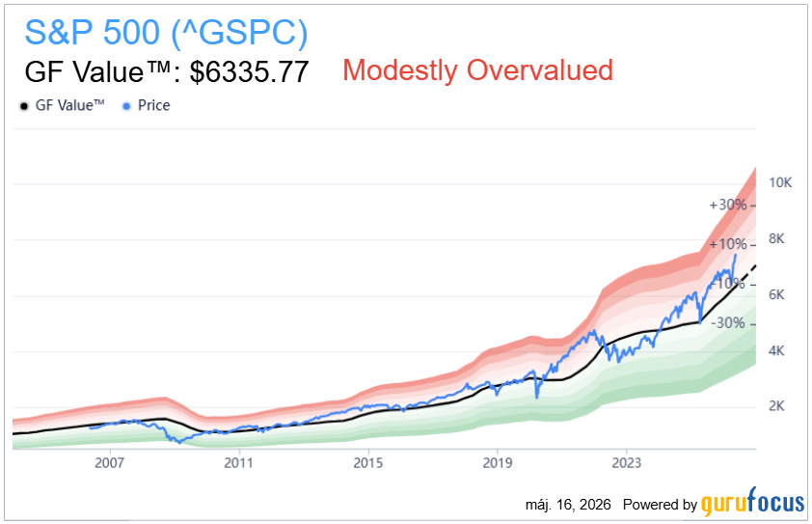Viewport: 812px width, 524px height.
Task: Click the 2007 x-axis label
Action: click(x=109, y=462)
